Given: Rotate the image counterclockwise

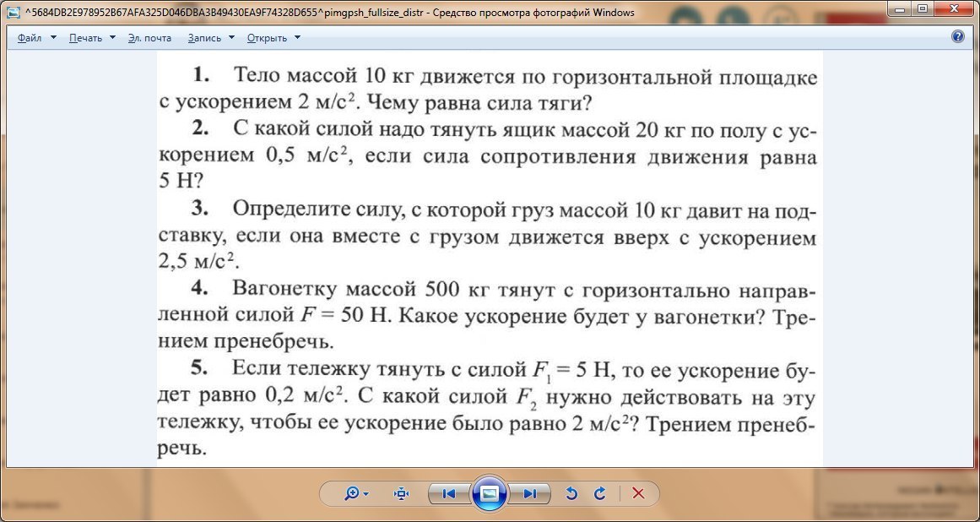Looking at the screenshot, I should [571, 494].
